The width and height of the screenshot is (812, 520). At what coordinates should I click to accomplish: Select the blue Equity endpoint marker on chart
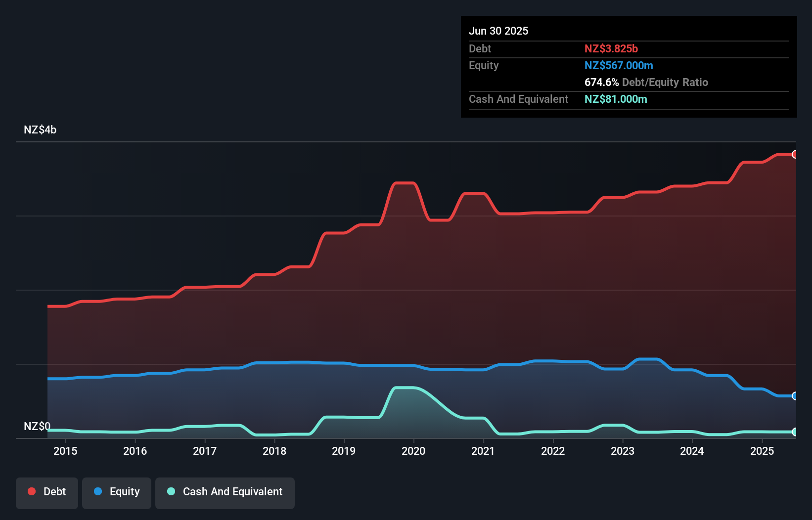(x=795, y=396)
